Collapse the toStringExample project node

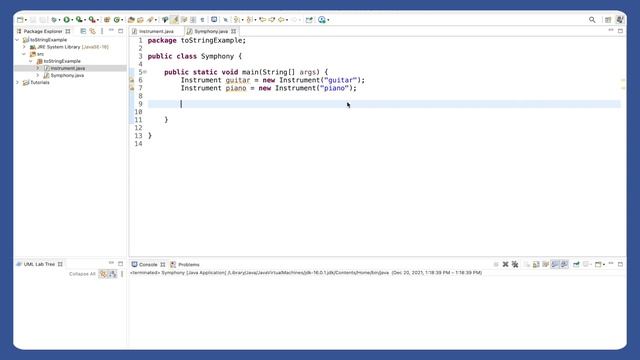tap(17, 40)
